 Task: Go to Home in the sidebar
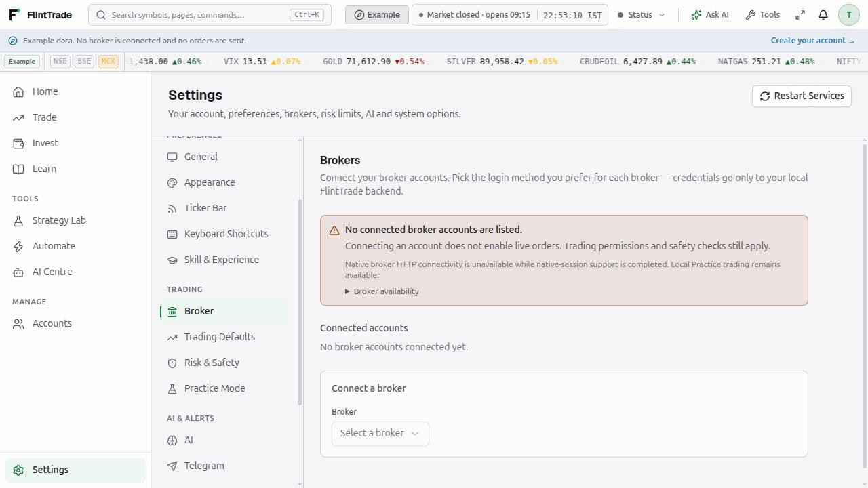75,91
